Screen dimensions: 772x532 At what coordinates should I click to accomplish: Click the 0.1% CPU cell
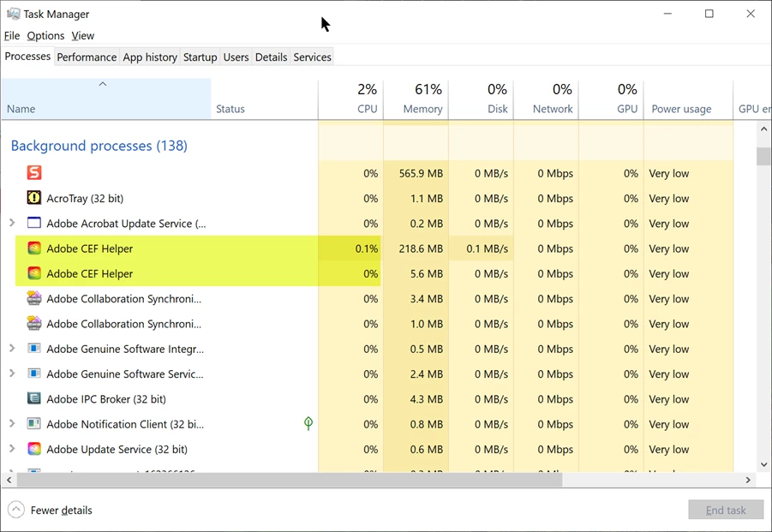(350, 248)
